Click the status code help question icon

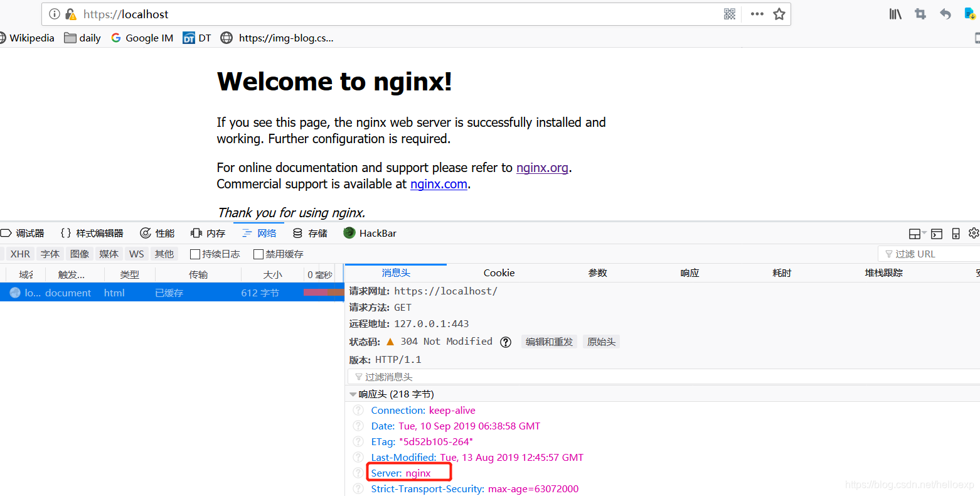coord(506,342)
